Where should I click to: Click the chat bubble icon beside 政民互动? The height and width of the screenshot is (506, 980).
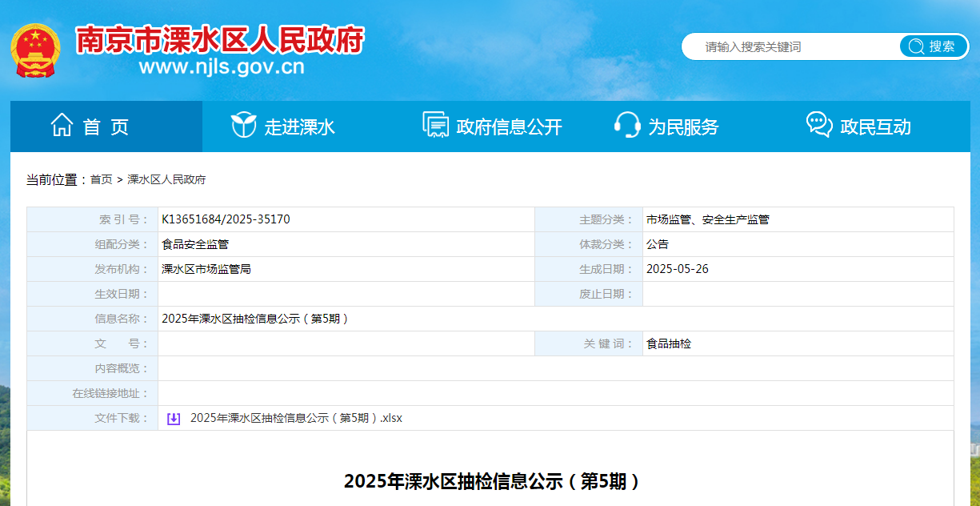pos(819,126)
